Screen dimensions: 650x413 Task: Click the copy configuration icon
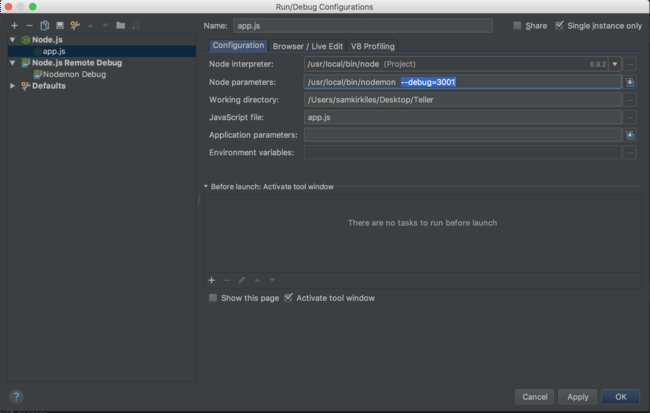pos(45,25)
